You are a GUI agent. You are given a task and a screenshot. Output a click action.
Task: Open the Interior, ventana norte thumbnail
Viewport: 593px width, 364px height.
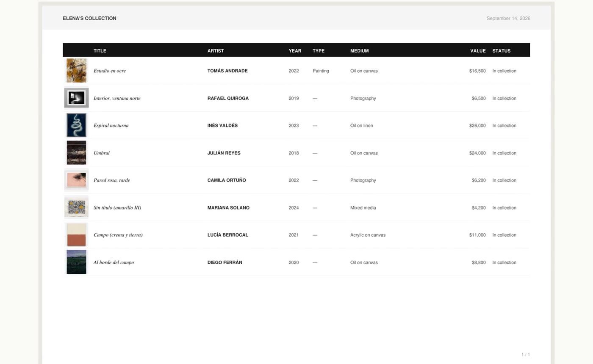pos(76,98)
